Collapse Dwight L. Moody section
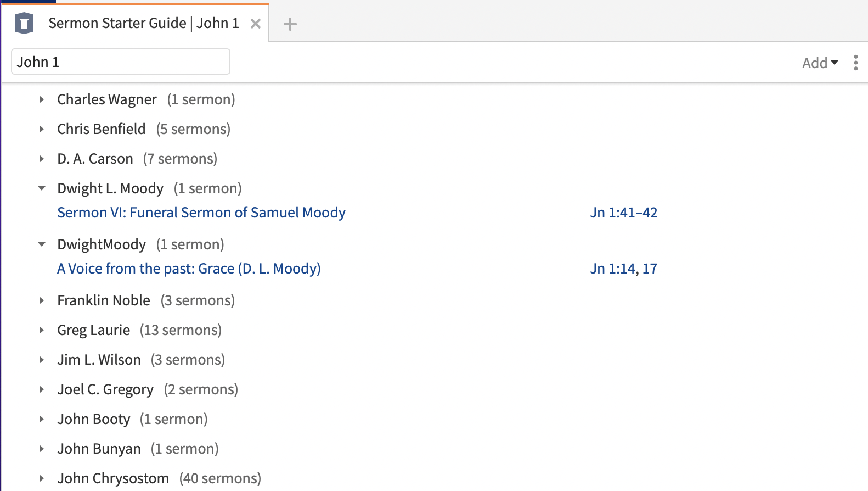868x491 pixels. (x=42, y=188)
